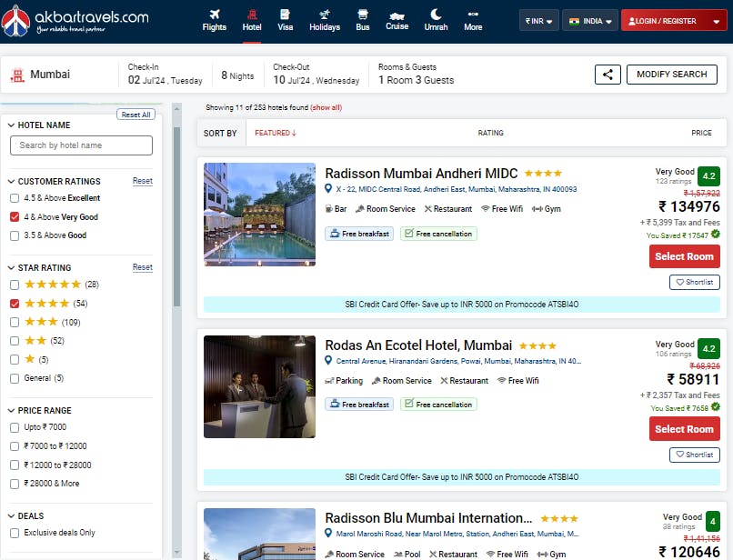Click verified savings icon on Radisson Andheri MIDC
This screenshot has width=733, height=560.
coord(715,235)
